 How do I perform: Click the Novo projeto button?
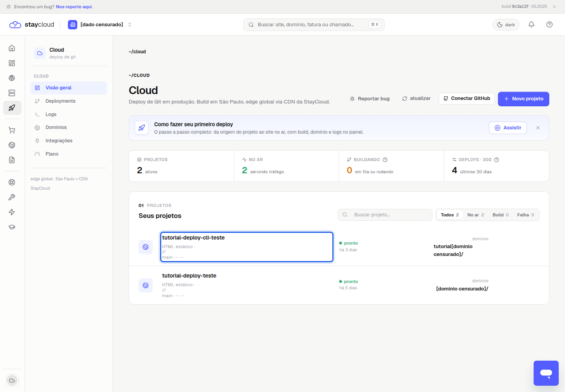click(523, 99)
